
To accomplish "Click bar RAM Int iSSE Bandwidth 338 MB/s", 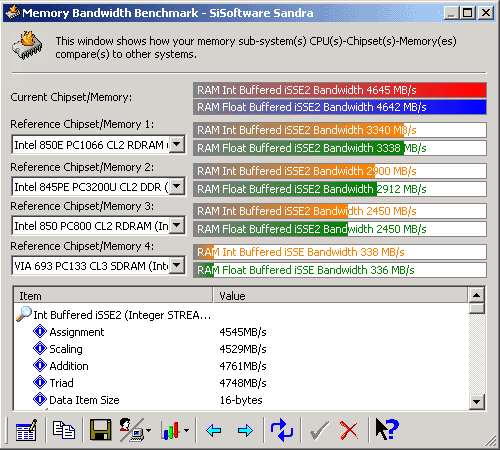I will click(340, 252).
